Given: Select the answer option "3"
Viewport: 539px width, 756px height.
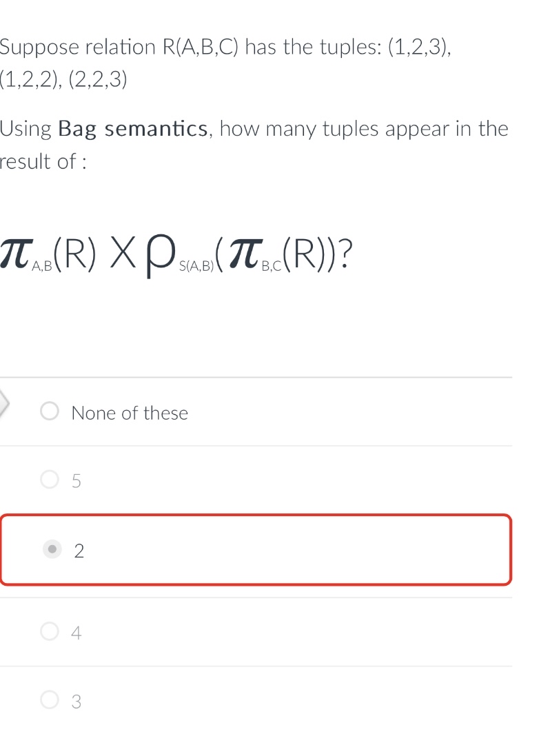Looking at the screenshot, I should point(49,700).
